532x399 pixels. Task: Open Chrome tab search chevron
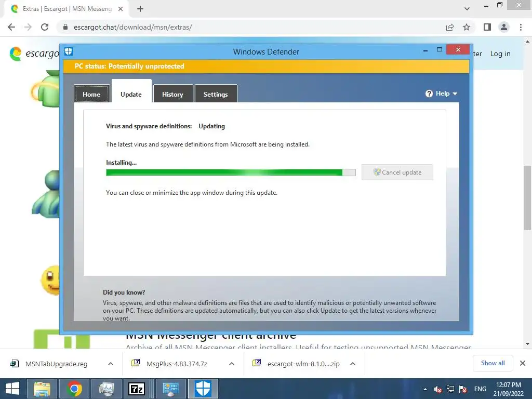(467, 9)
